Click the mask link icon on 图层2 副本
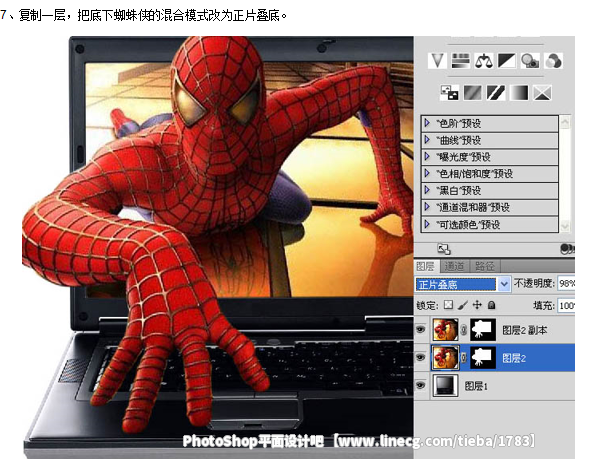591x460 pixels. click(464, 330)
